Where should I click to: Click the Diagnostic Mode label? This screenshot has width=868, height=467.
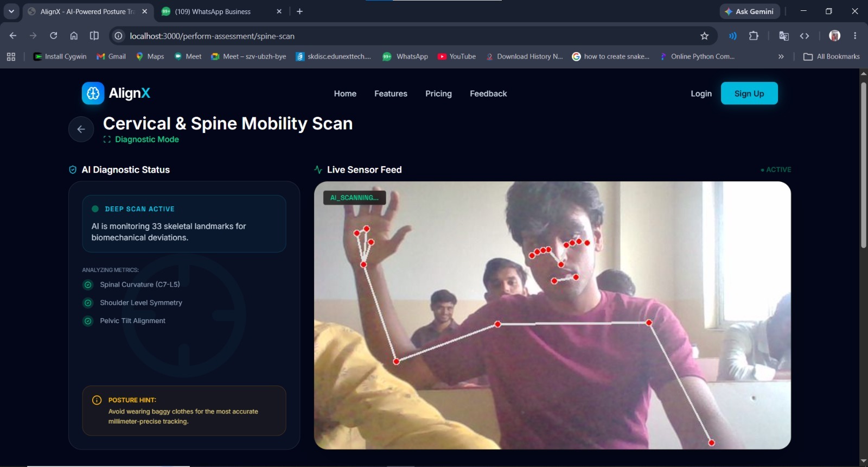tap(147, 140)
